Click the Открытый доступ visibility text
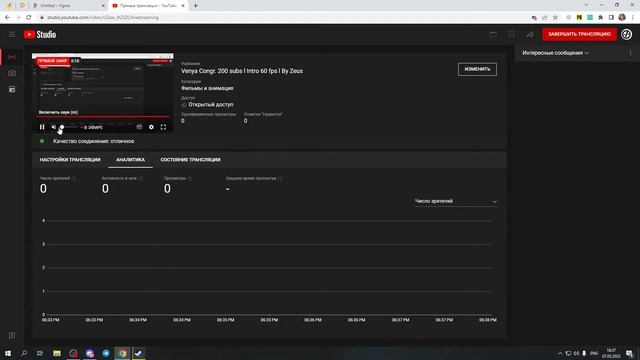Viewport: 640px width, 360px height. pyautogui.click(x=211, y=104)
